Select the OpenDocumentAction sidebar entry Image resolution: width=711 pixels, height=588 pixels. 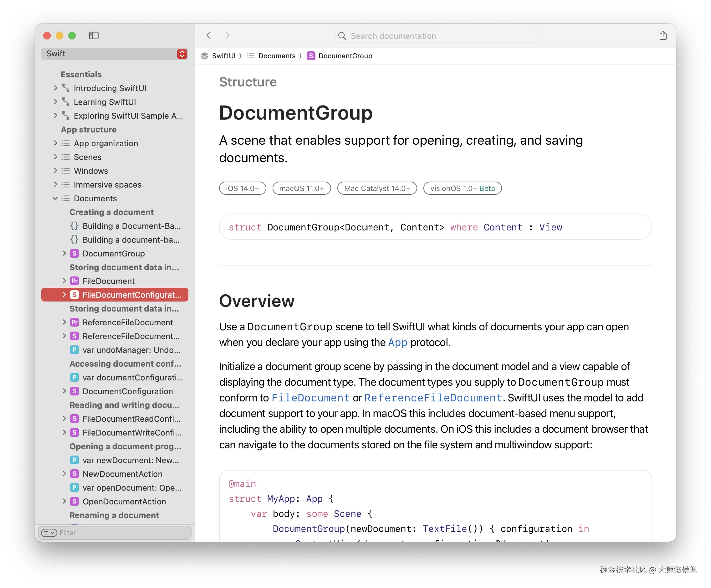point(124,502)
